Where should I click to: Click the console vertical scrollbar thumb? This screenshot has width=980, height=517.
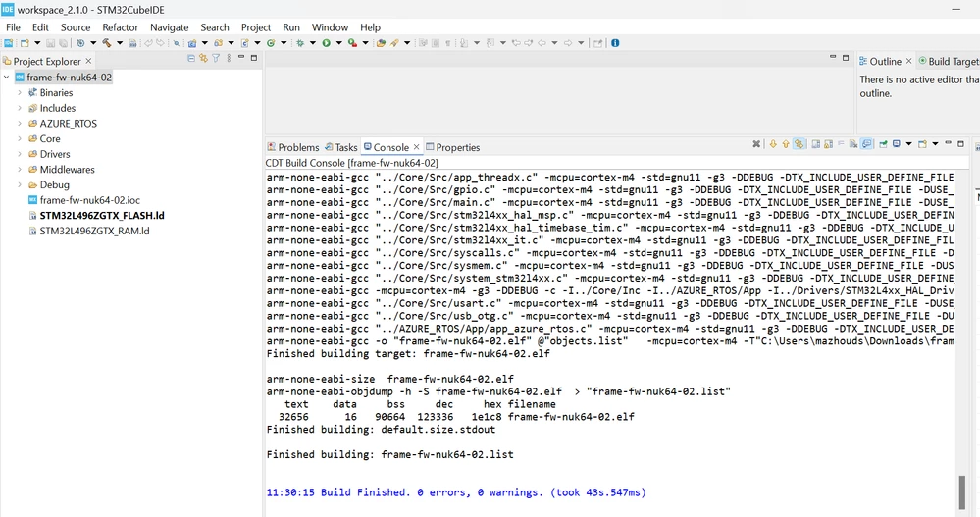point(962,492)
